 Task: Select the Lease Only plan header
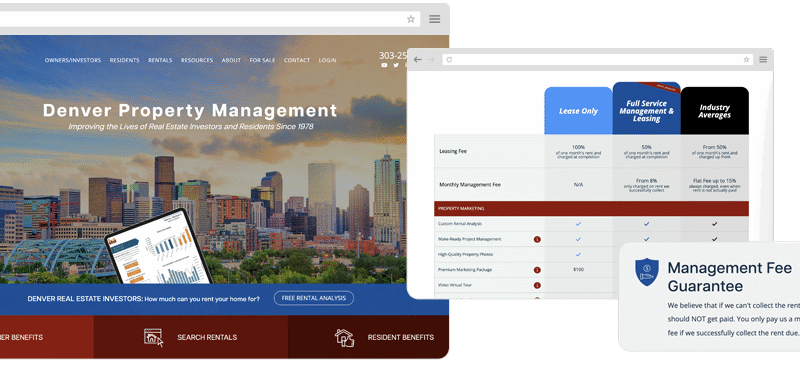coord(578,111)
